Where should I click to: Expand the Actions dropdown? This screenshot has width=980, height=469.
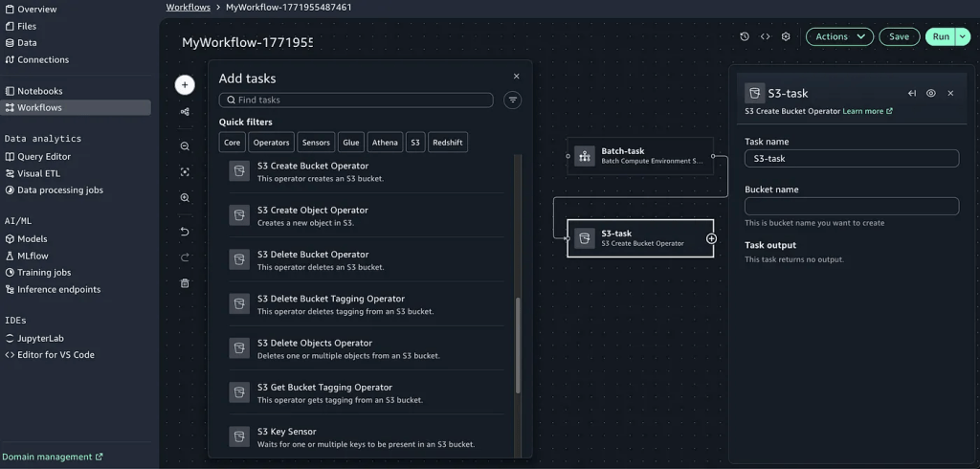(x=839, y=36)
